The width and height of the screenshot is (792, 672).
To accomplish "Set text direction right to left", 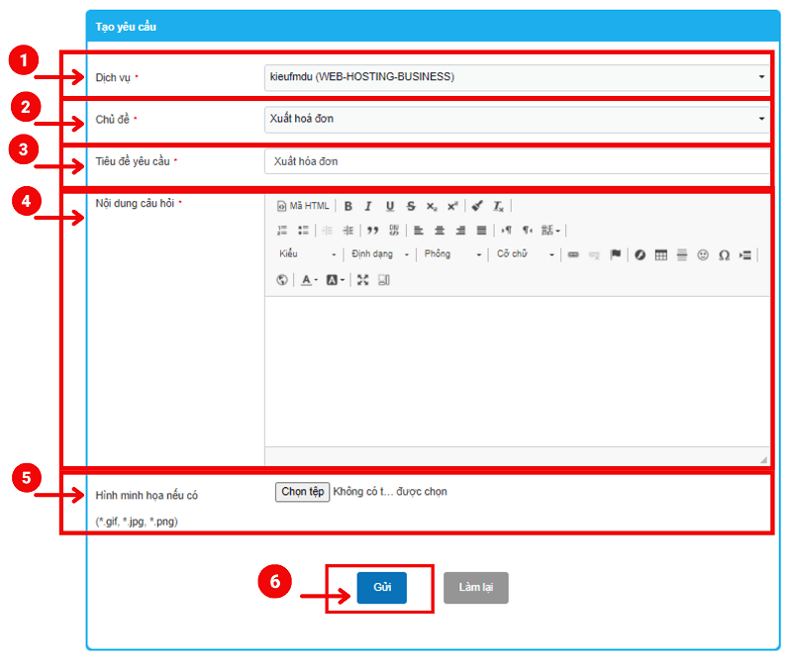I will (x=528, y=231).
